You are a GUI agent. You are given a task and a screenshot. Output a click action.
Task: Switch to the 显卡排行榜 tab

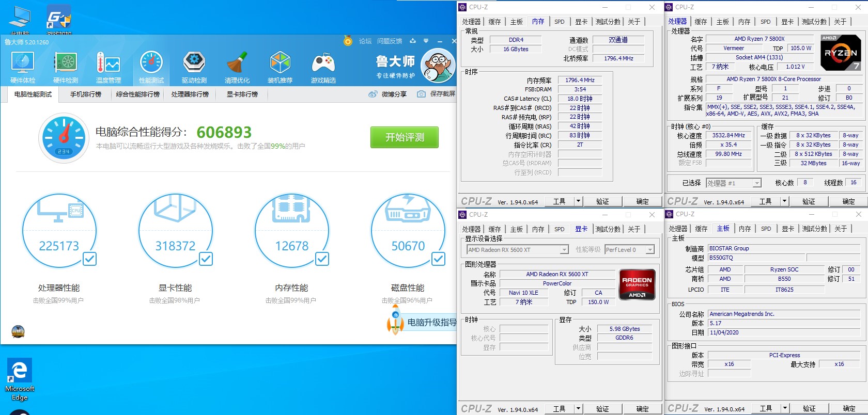coord(242,94)
